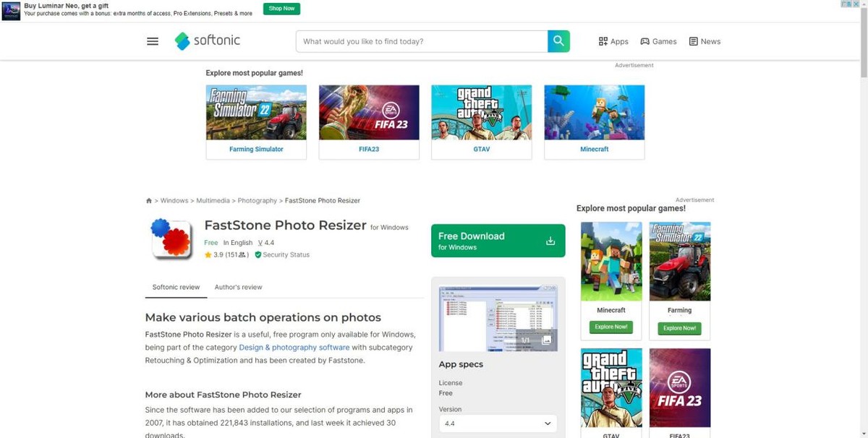
Task: Click the search input field
Action: 422,41
